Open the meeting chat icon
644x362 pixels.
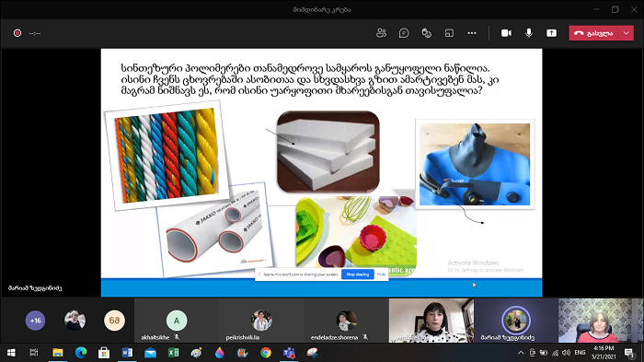point(404,33)
